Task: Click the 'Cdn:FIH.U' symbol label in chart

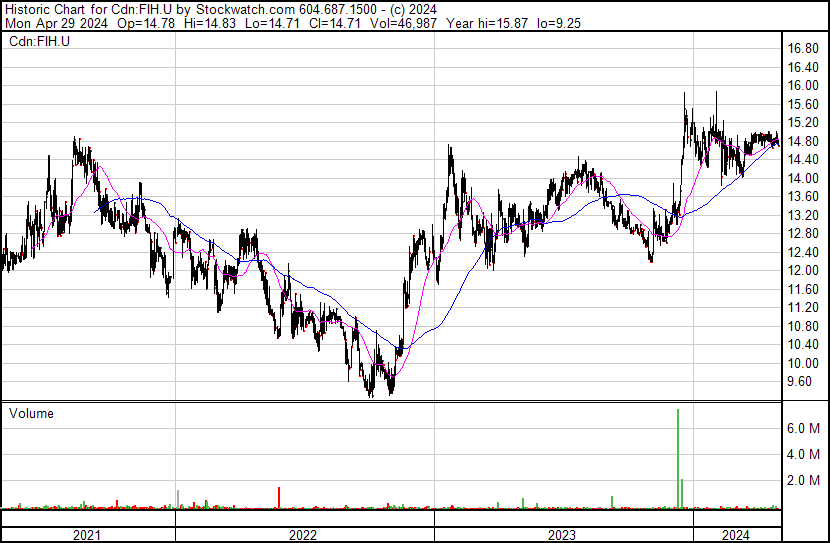Action: coord(39,41)
